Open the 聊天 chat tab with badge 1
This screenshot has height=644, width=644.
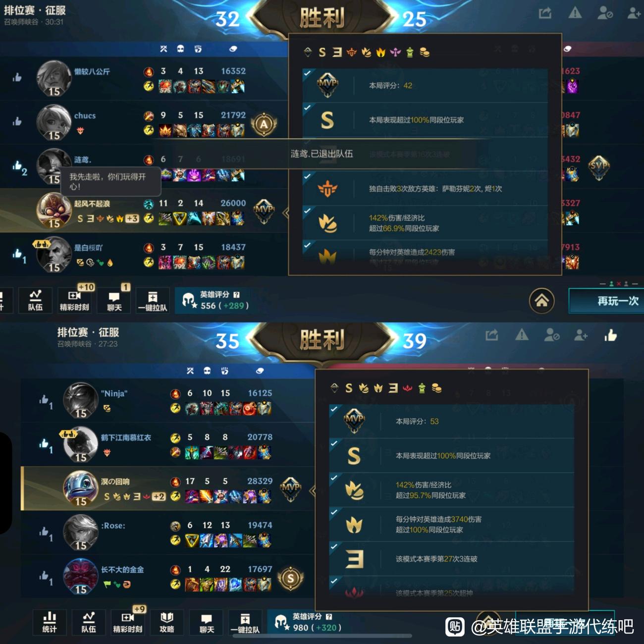pos(114,300)
